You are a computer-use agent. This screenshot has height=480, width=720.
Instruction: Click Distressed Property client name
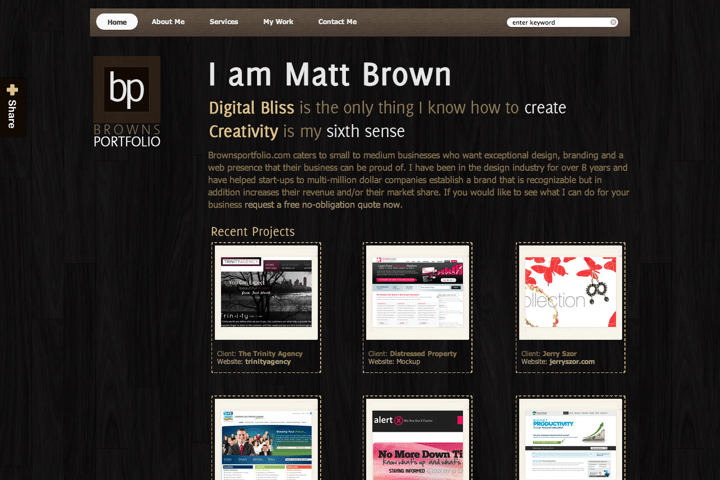[x=423, y=354]
